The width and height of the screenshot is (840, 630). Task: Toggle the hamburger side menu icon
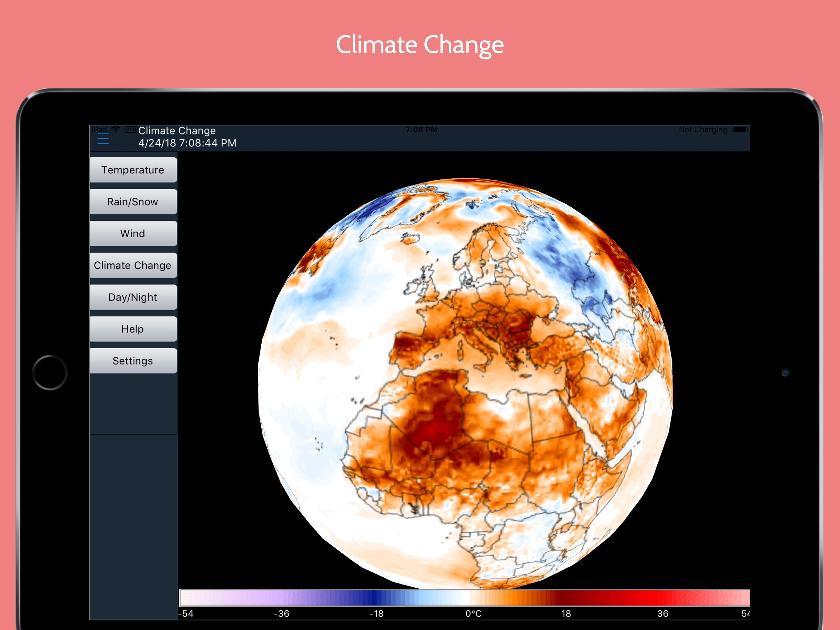[103, 138]
